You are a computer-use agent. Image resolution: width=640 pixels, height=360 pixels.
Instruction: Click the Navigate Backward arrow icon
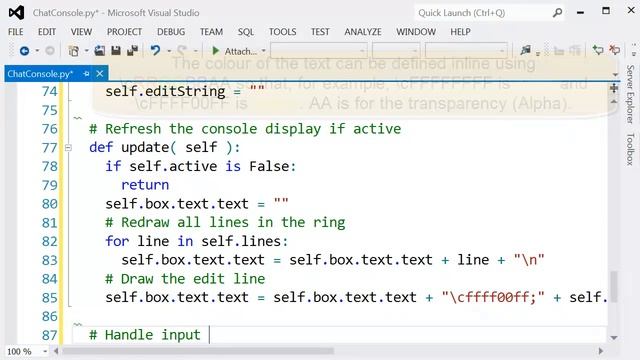pyautogui.click(x=24, y=51)
